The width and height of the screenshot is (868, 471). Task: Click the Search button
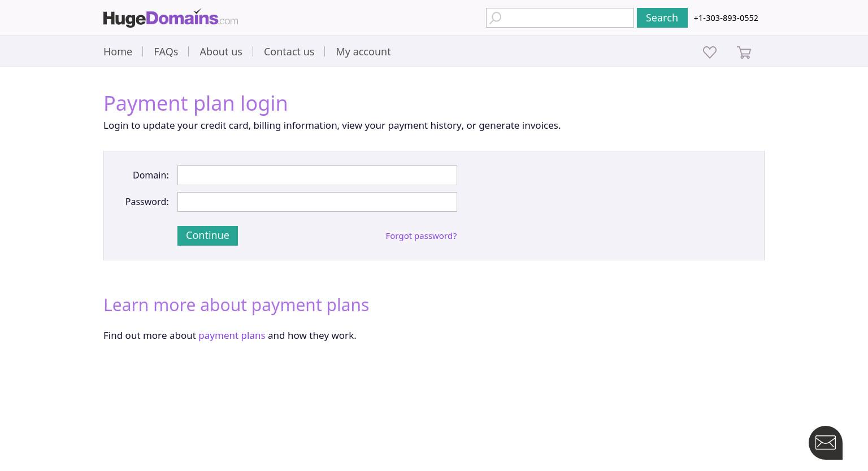[x=662, y=18]
